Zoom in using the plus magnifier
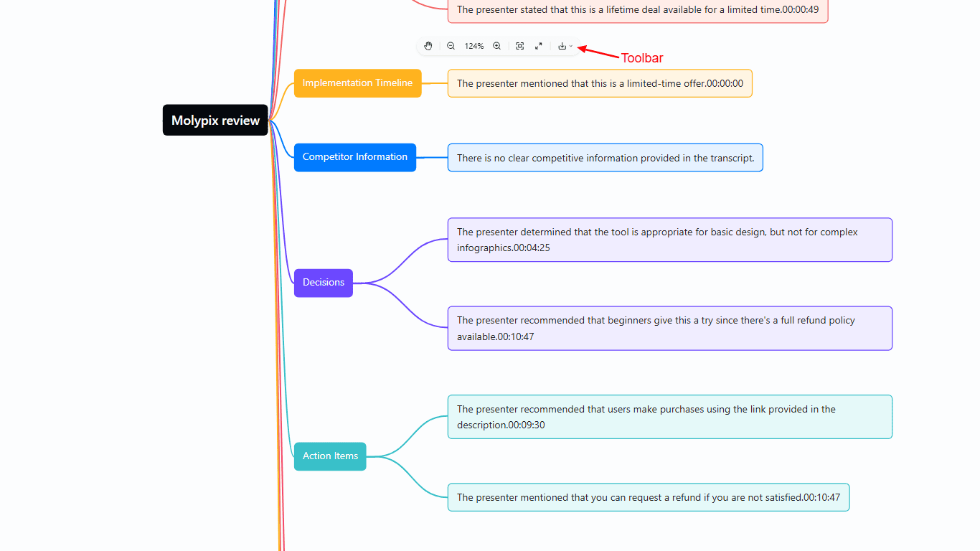This screenshot has width=980, height=551. click(496, 46)
